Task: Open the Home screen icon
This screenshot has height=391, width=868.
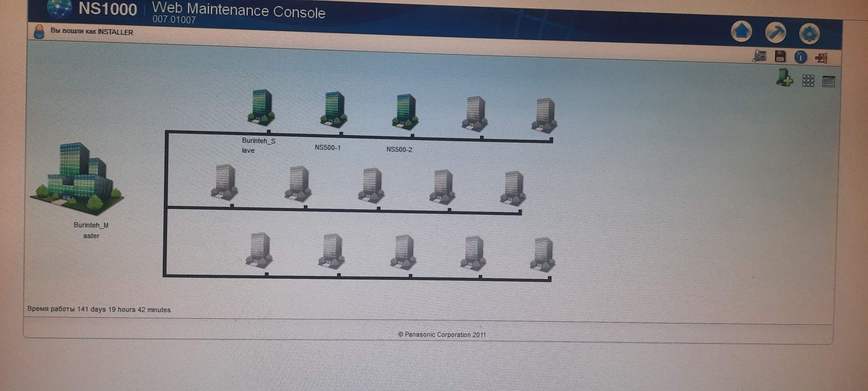Action: pos(741,31)
